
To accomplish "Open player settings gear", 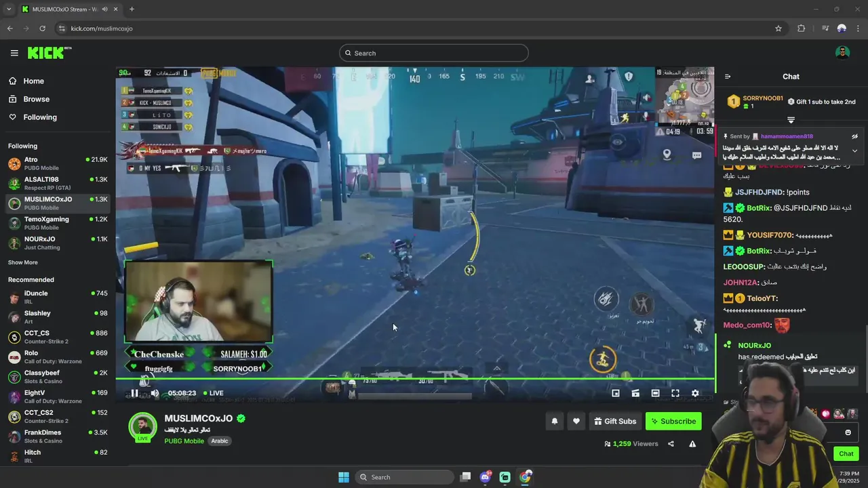I will [x=695, y=393].
